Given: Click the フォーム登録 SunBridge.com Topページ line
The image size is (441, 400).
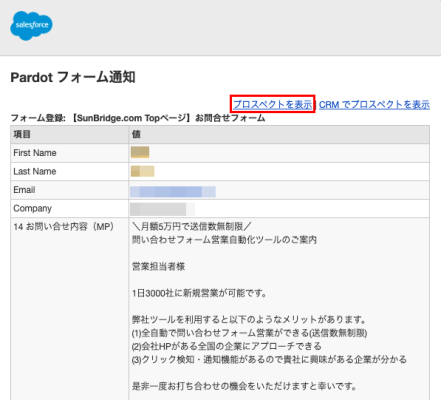Looking at the screenshot, I should (x=138, y=118).
